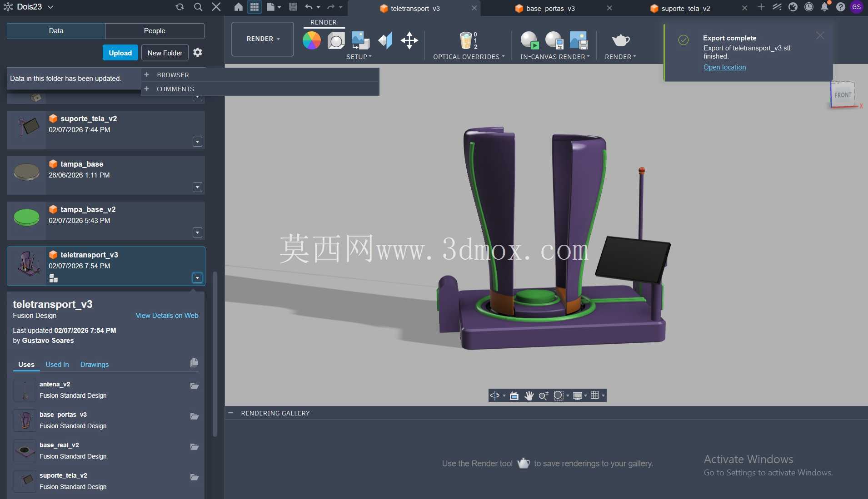The height and width of the screenshot is (499, 868).
Task: Open teletransport_v3 item dropdown arrow
Action: (x=197, y=278)
